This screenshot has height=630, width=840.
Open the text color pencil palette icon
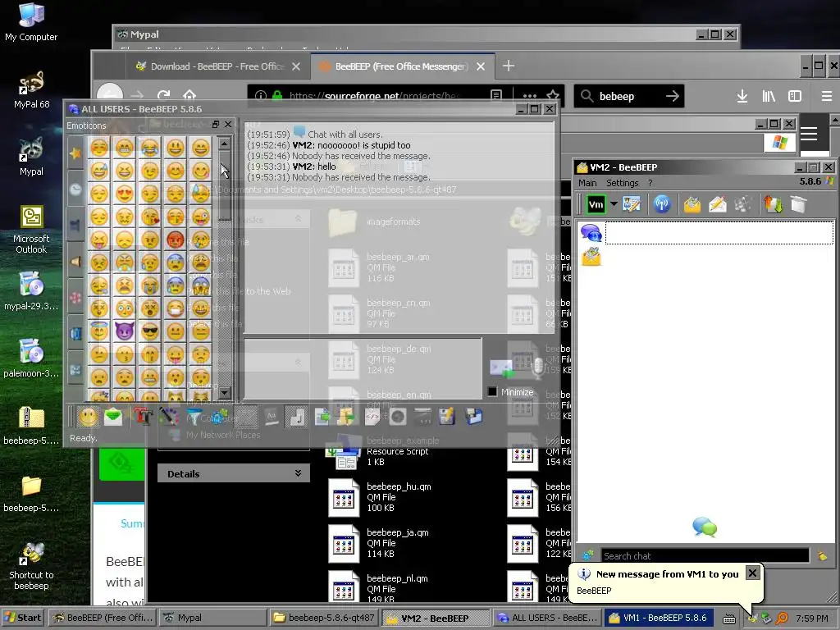point(168,416)
